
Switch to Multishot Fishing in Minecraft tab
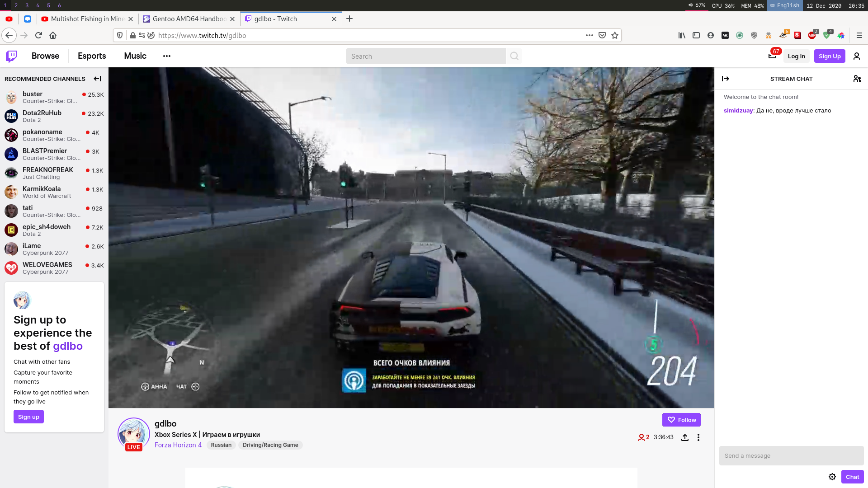pos(87,19)
